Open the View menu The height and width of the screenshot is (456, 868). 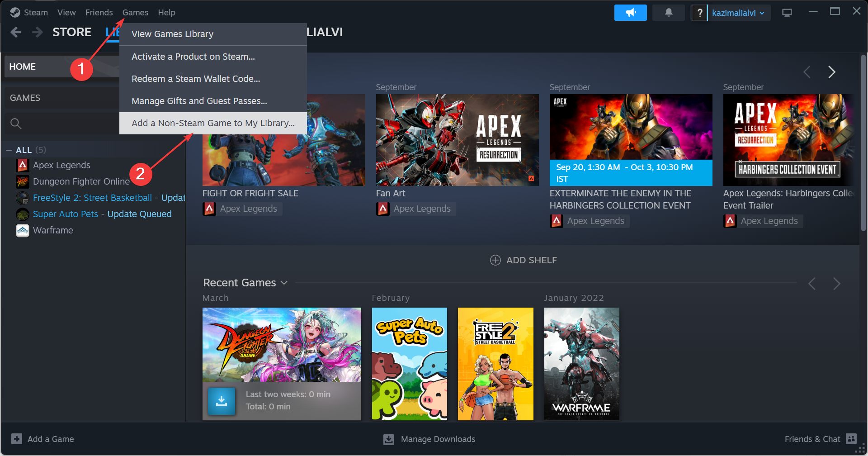pos(66,13)
